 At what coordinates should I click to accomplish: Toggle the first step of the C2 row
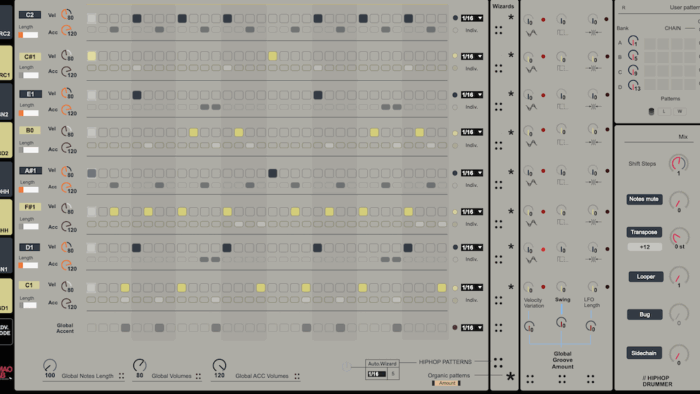pyautogui.click(x=92, y=18)
